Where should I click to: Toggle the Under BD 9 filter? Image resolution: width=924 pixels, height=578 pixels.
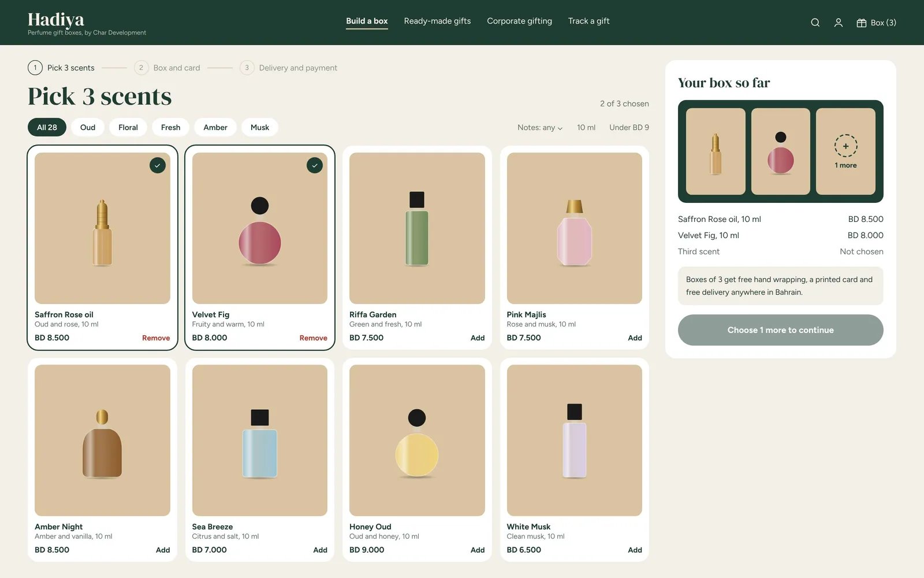629,127
